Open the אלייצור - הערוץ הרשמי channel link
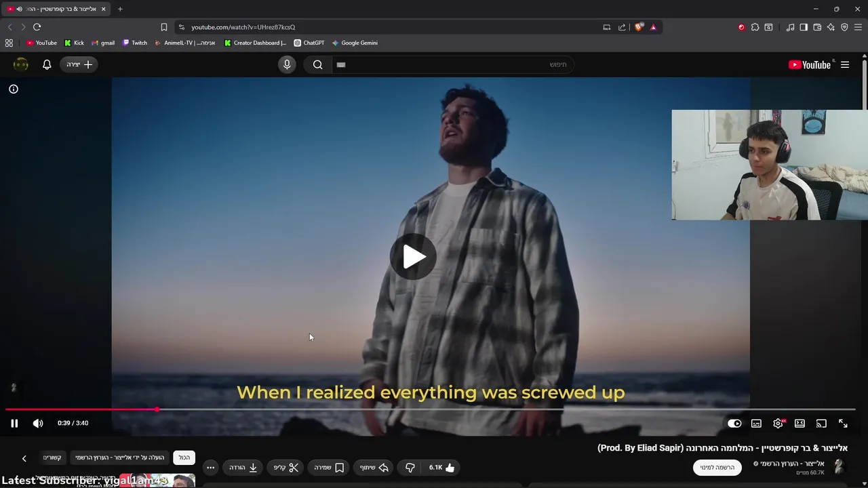The image size is (868, 488). 792,464
